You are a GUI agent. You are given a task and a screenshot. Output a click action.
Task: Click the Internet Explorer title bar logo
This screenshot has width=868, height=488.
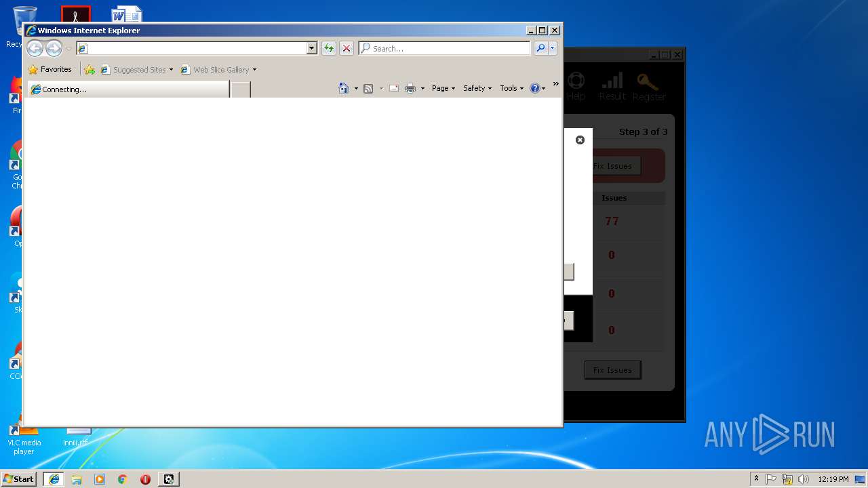(31, 30)
